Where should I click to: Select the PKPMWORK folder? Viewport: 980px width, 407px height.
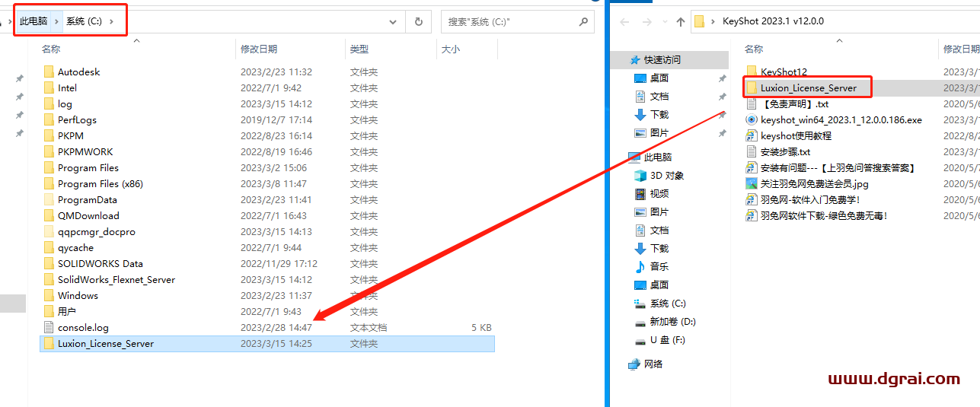click(85, 151)
